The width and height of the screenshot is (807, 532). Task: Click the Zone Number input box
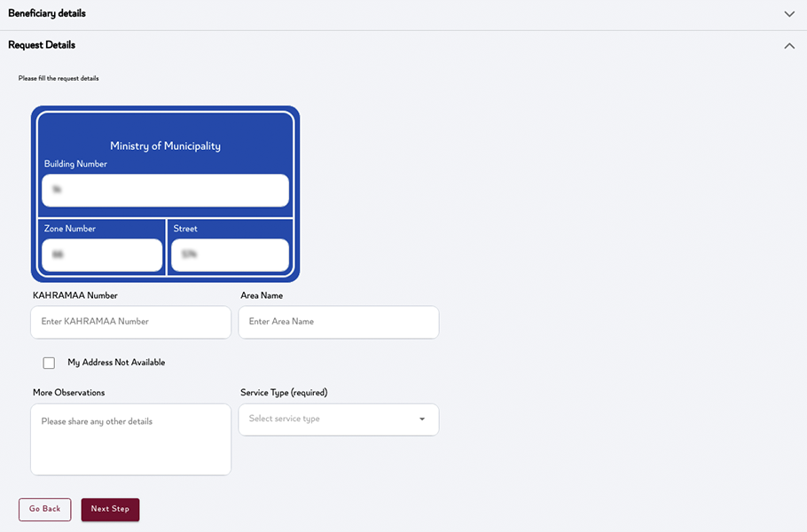pos(102,254)
